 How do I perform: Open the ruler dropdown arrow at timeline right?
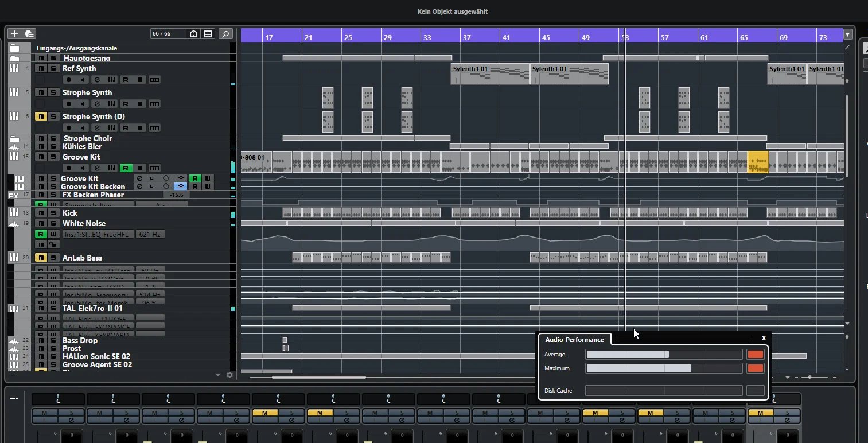click(848, 34)
